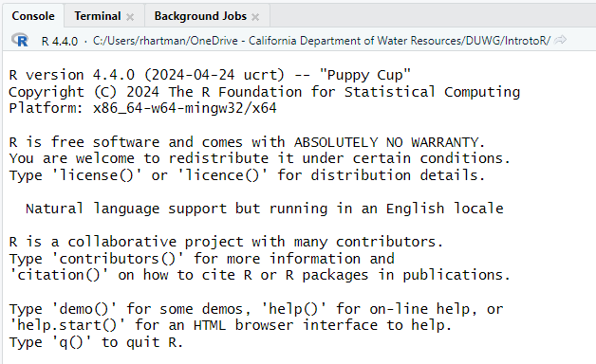Click 'help.start()' in the console output
The width and height of the screenshot is (596, 364).
(67, 325)
